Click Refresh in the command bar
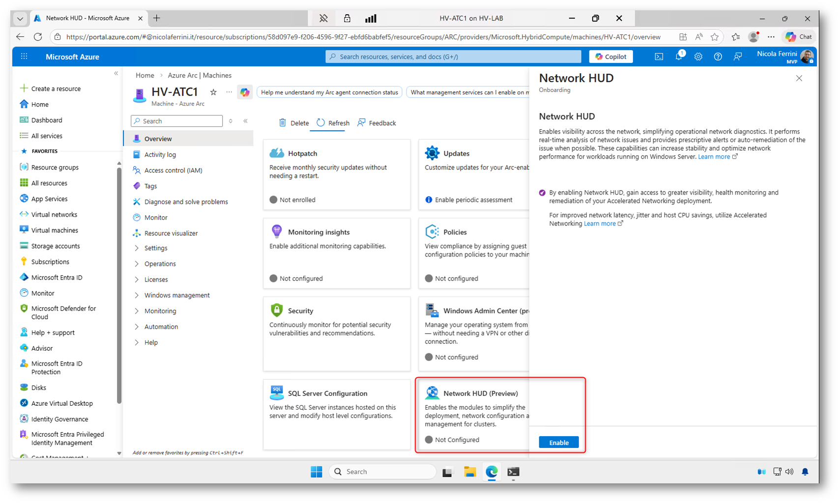Screen dimensions: 840x504 click(x=333, y=123)
